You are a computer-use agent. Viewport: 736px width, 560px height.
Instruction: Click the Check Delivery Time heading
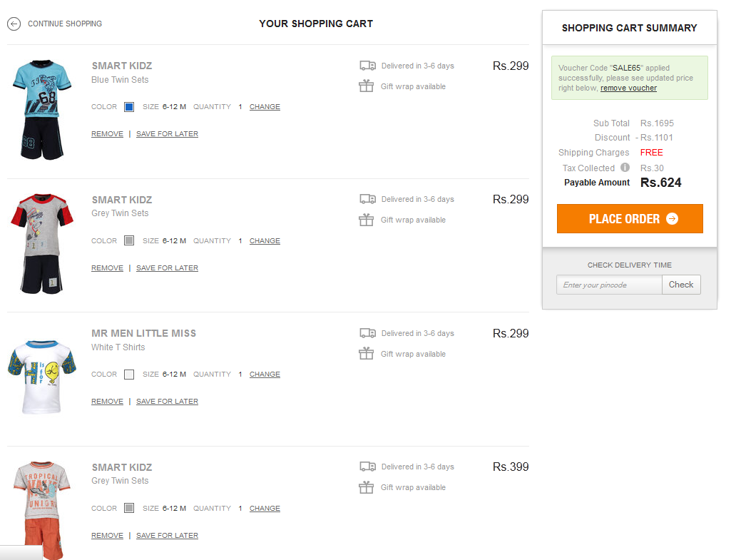click(630, 265)
